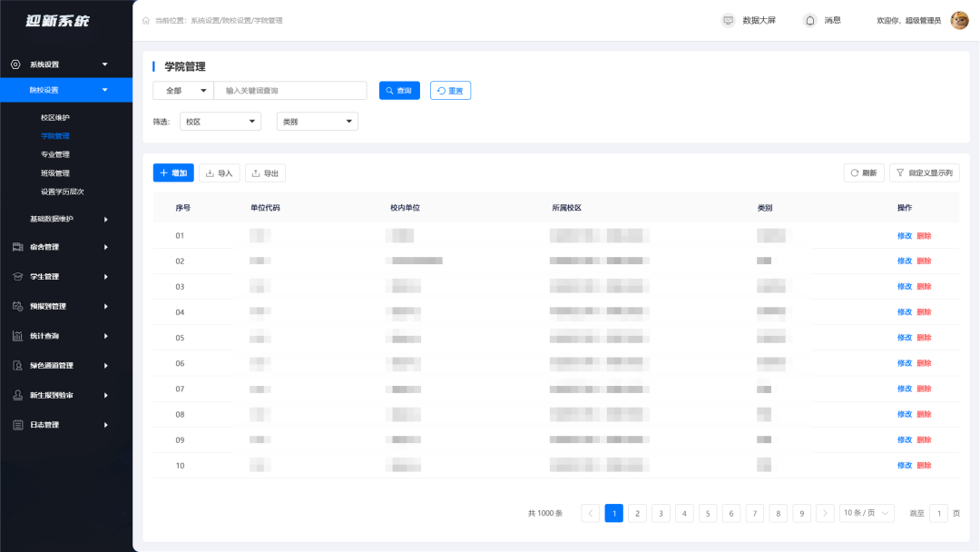
Task: Click the 单位代码 column header
Action: 265,208
